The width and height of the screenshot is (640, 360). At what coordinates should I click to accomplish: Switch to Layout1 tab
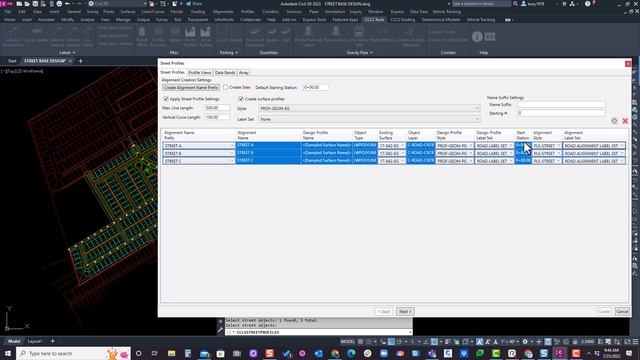pyautogui.click(x=35, y=341)
